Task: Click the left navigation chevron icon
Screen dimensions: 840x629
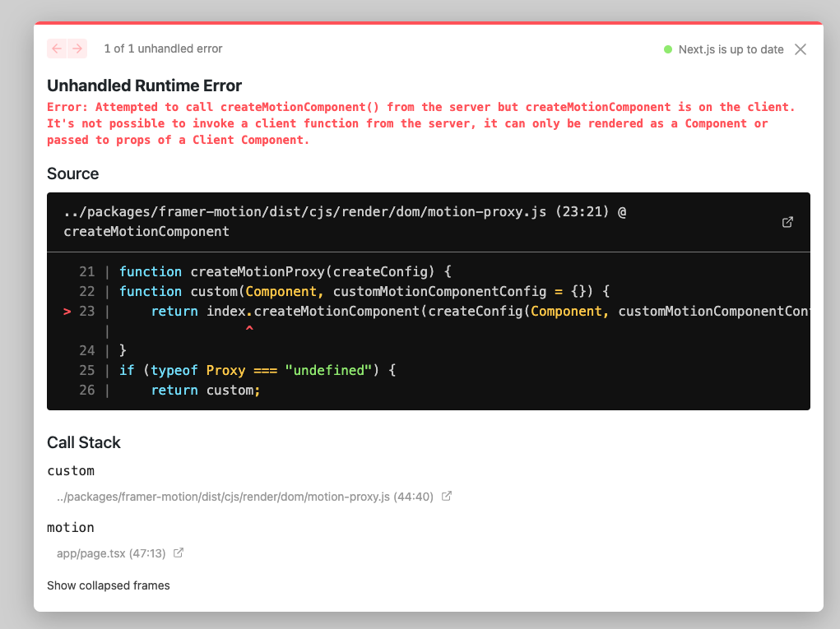Action: pyautogui.click(x=56, y=49)
